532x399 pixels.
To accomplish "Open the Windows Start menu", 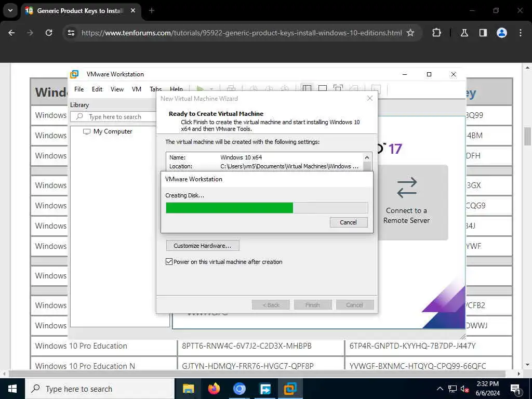I will point(12,389).
